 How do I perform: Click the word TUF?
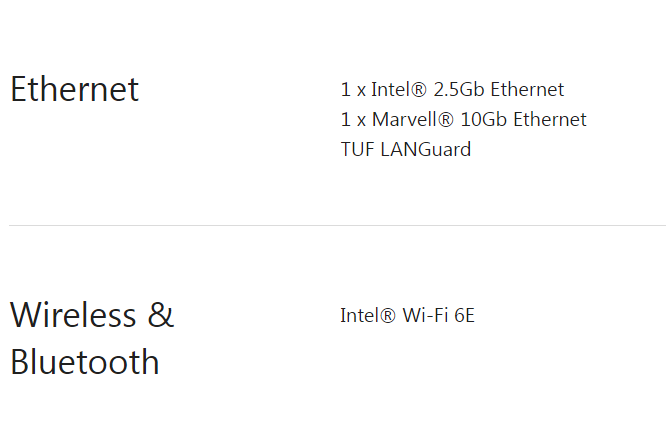357,149
